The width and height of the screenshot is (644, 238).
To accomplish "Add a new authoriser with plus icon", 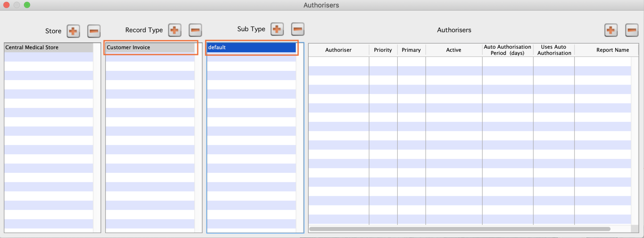I will pyautogui.click(x=611, y=30).
